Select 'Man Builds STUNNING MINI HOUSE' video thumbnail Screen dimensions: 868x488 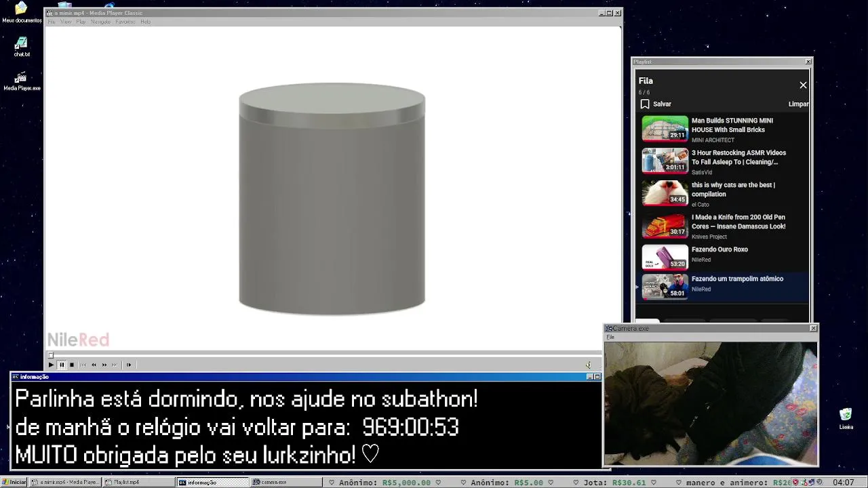pyautogui.click(x=665, y=128)
